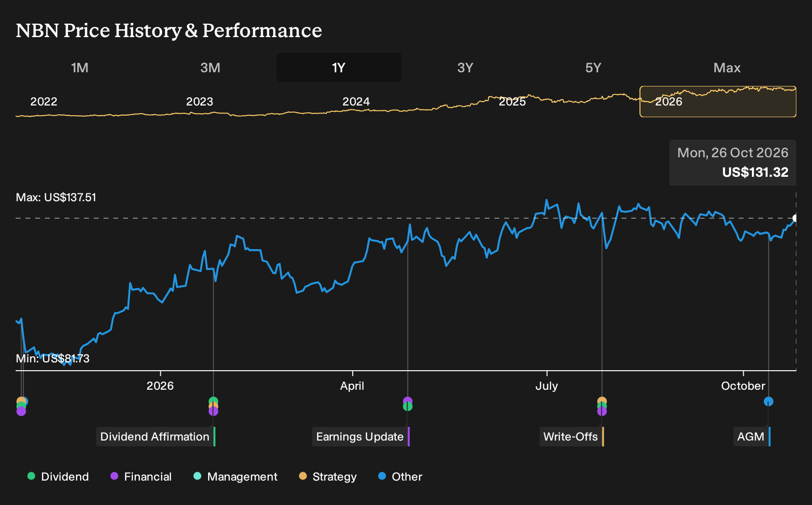Click the Mon, 26 Oct 2026 date
This screenshot has width=812, height=505.
point(733,153)
